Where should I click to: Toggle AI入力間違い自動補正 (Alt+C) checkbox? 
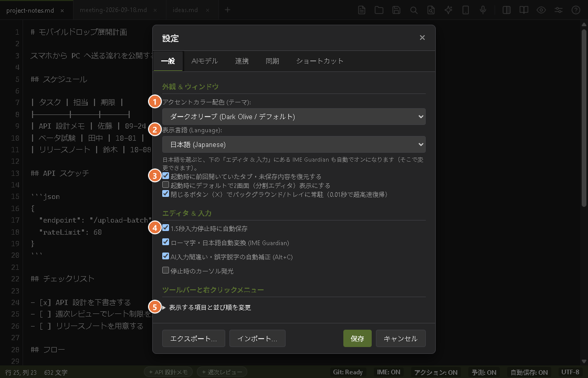pyautogui.click(x=166, y=256)
